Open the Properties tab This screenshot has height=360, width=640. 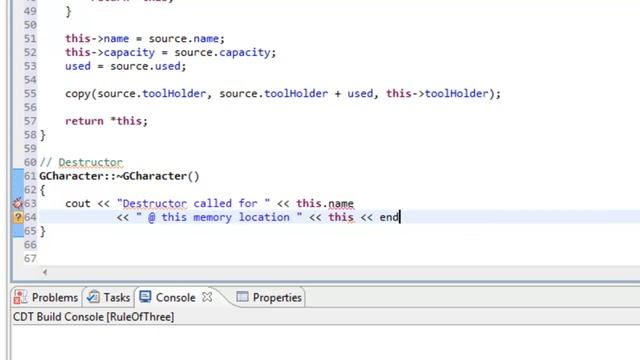point(269,298)
